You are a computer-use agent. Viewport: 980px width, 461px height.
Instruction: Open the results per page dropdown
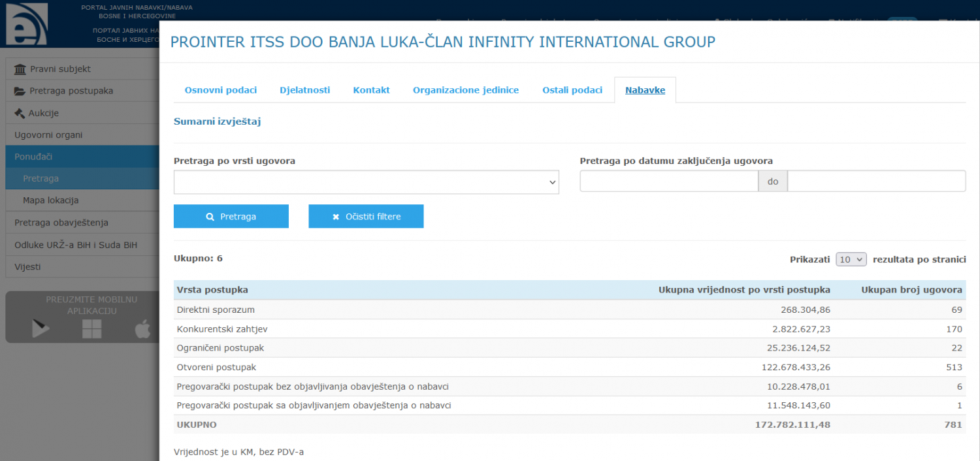coord(851,259)
